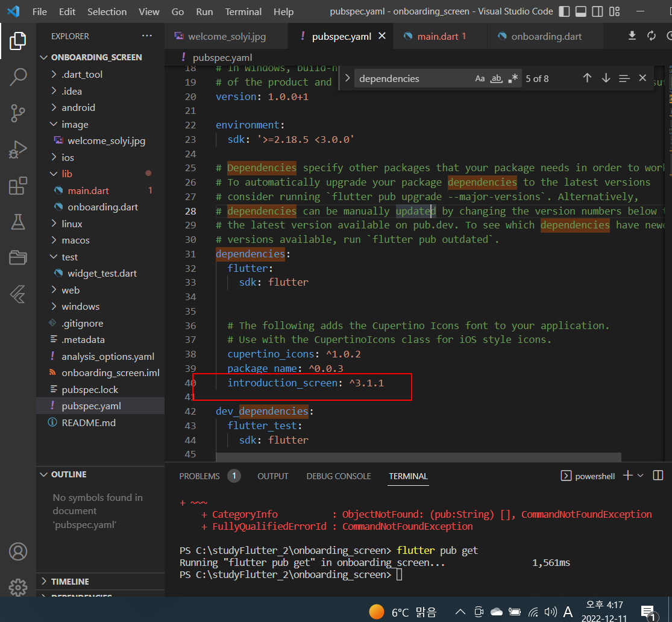Go to previous find match
The image size is (672, 622).
click(587, 78)
